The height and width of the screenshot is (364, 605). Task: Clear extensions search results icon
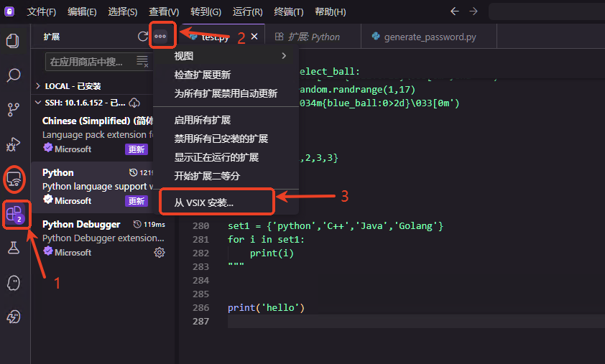tap(142, 61)
